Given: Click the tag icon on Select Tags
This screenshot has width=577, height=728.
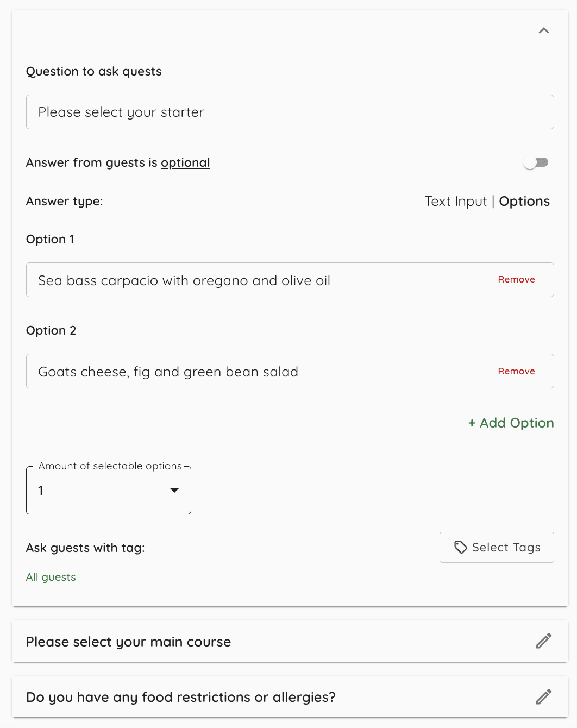Looking at the screenshot, I should pyautogui.click(x=460, y=547).
